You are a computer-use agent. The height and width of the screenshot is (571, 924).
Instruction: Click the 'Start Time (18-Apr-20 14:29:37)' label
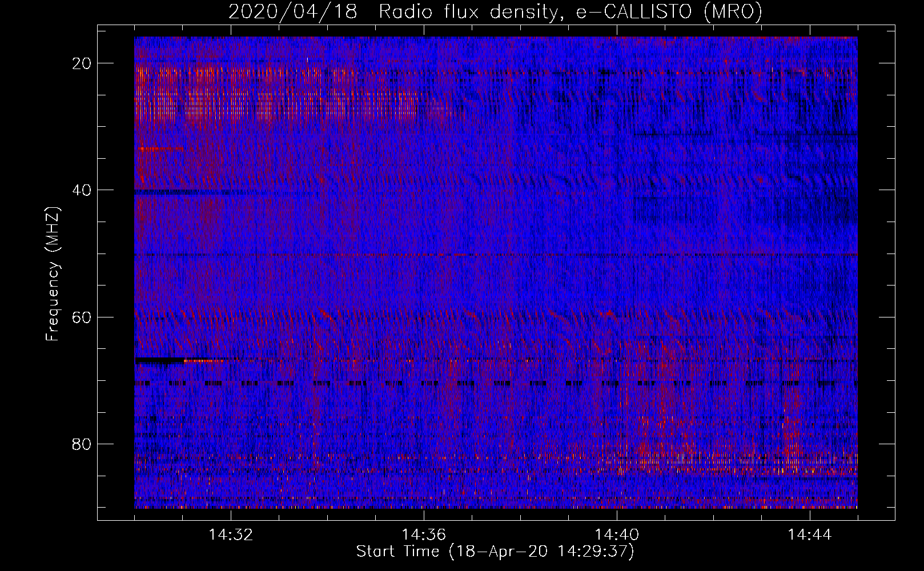[x=495, y=552]
